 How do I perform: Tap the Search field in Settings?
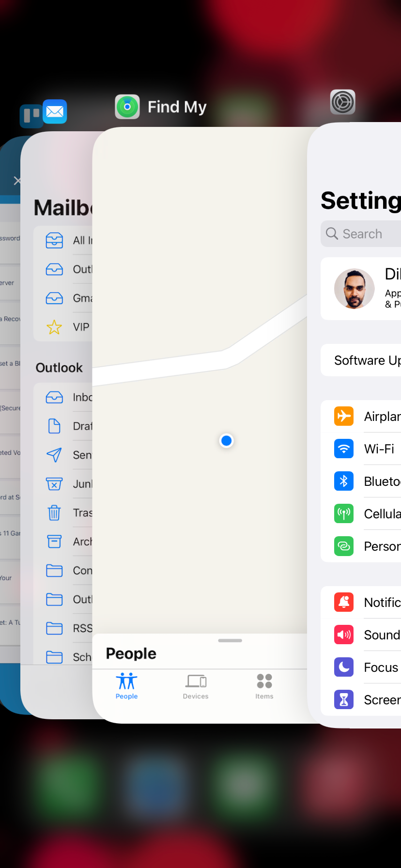tap(361, 234)
